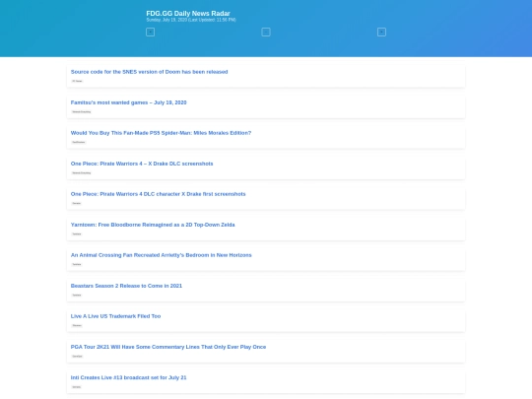Open Famitsu's most wanted games headline
This screenshot has height=399, width=532.
tap(129, 102)
